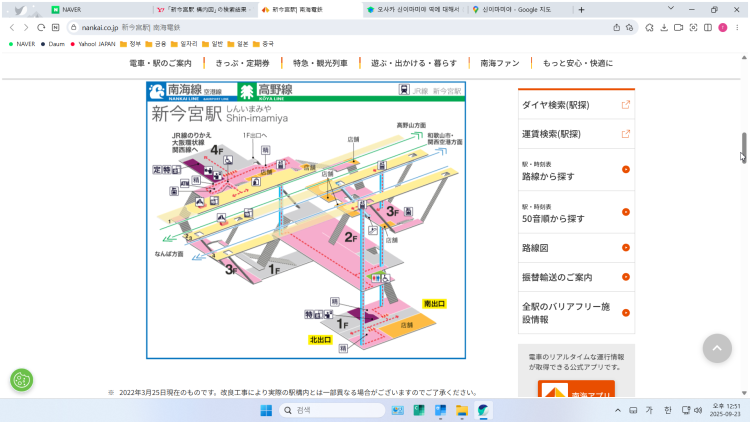Open the きっぷ・定期券 menu
The height and width of the screenshot is (422, 750).
tap(243, 63)
